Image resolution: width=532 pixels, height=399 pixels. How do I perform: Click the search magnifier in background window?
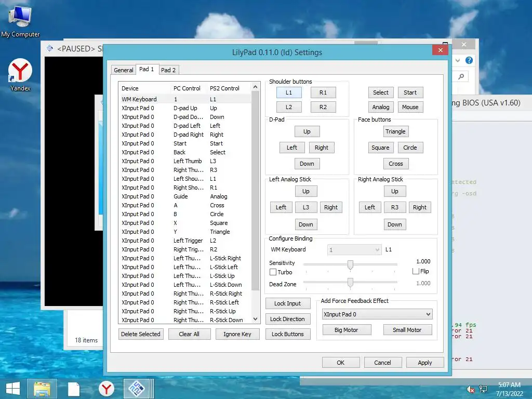(461, 77)
